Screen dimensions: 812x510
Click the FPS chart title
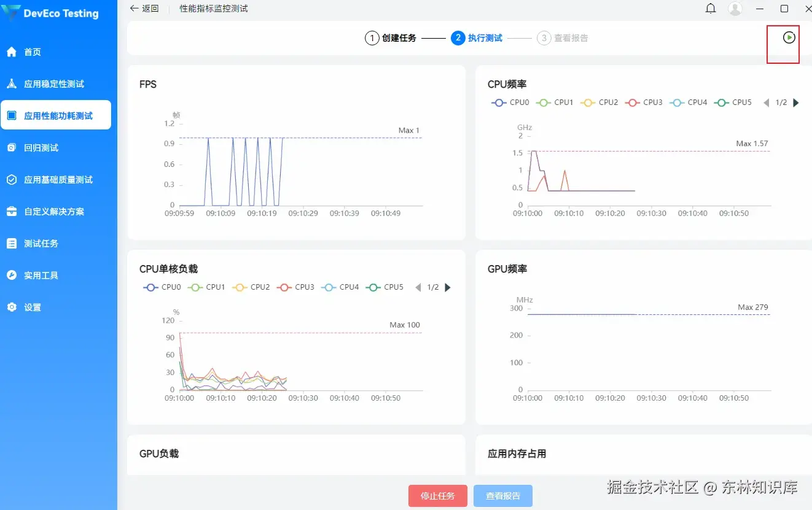tap(148, 84)
